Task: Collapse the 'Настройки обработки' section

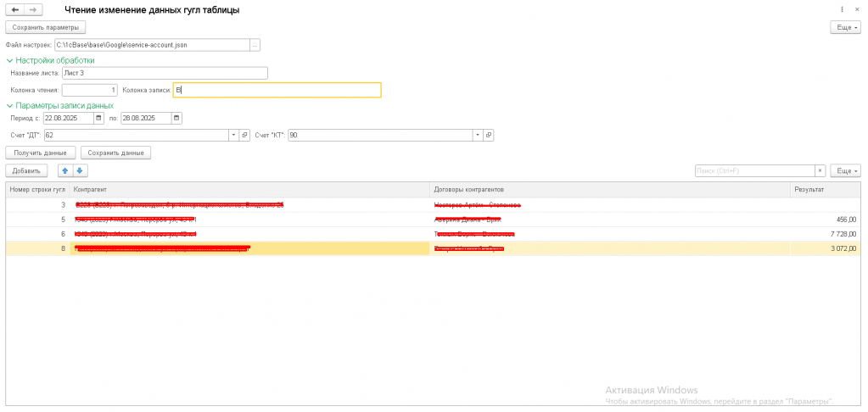Action: [10, 60]
